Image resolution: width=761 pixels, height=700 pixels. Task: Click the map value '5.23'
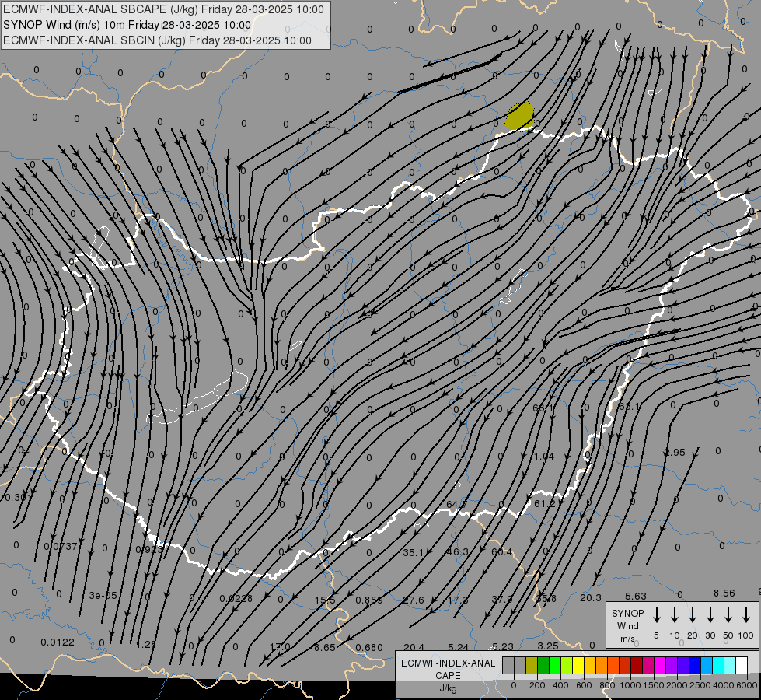(503, 646)
